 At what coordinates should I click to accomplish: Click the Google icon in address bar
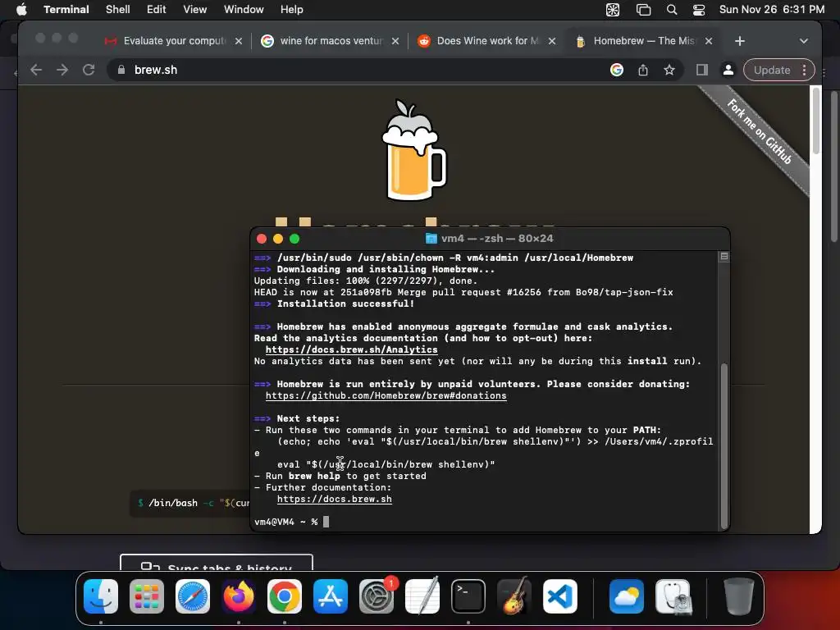tap(617, 70)
